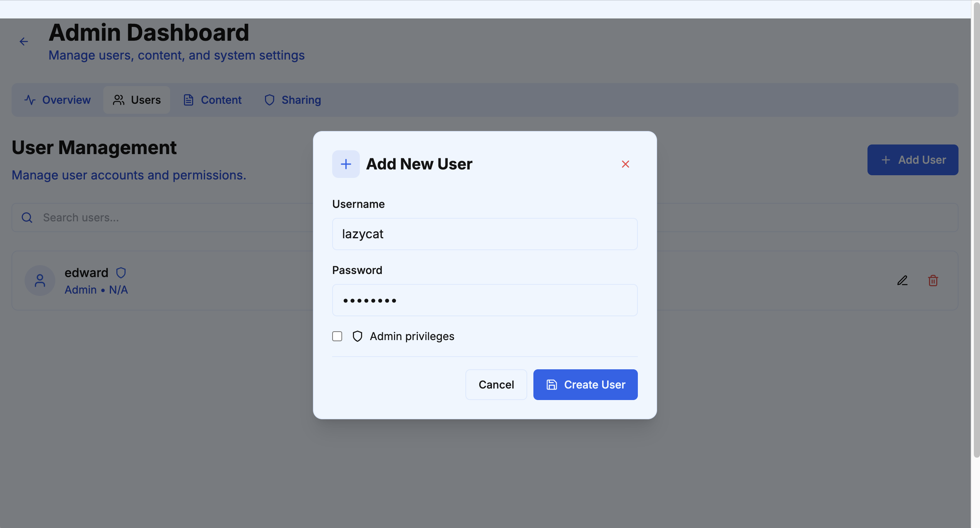
Task: Click the back arrow beside Admin Dashboard
Action: 24,42
